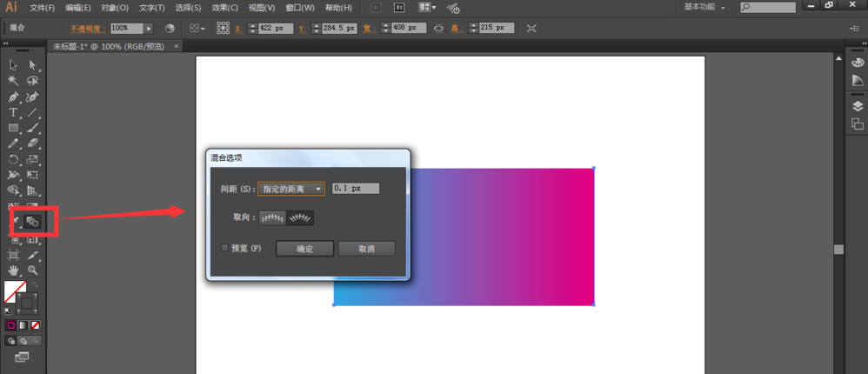Pick the Artboard tool
The image size is (868, 374).
pyautogui.click(x=14, y=255)
